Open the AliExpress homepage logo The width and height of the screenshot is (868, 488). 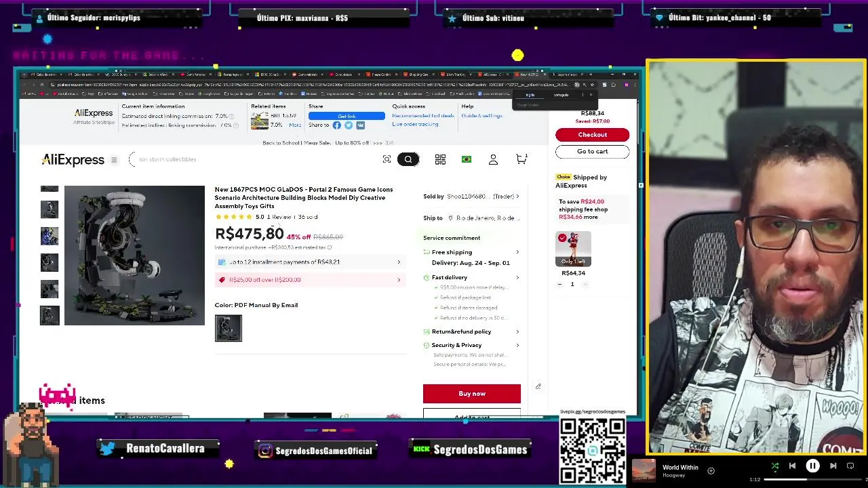click(x=73, y=160)
